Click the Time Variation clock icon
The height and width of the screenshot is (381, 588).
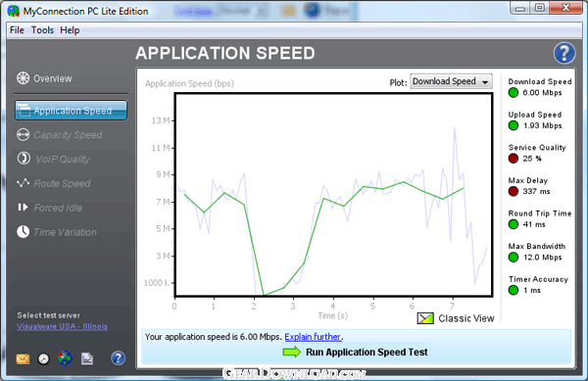pos(23,231)
